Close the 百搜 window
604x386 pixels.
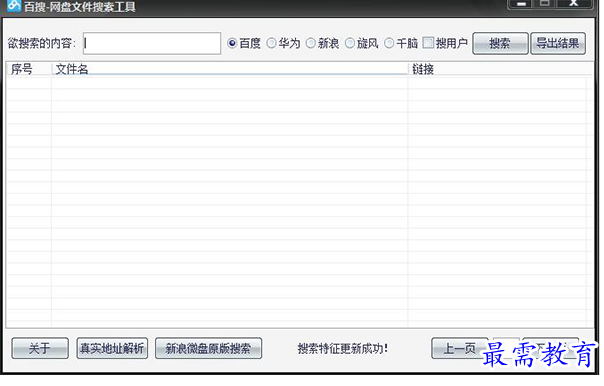tap(574, 3)
